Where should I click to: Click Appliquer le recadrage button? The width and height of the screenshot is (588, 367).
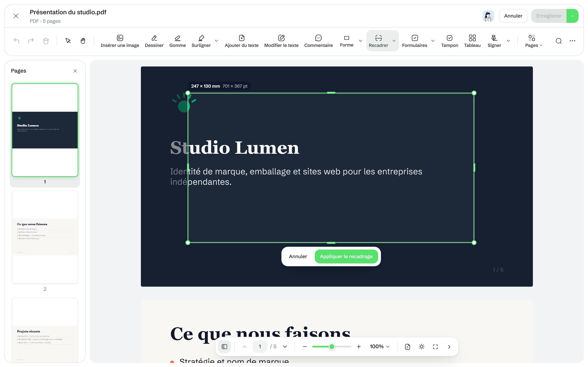click(x=346, y=256)
